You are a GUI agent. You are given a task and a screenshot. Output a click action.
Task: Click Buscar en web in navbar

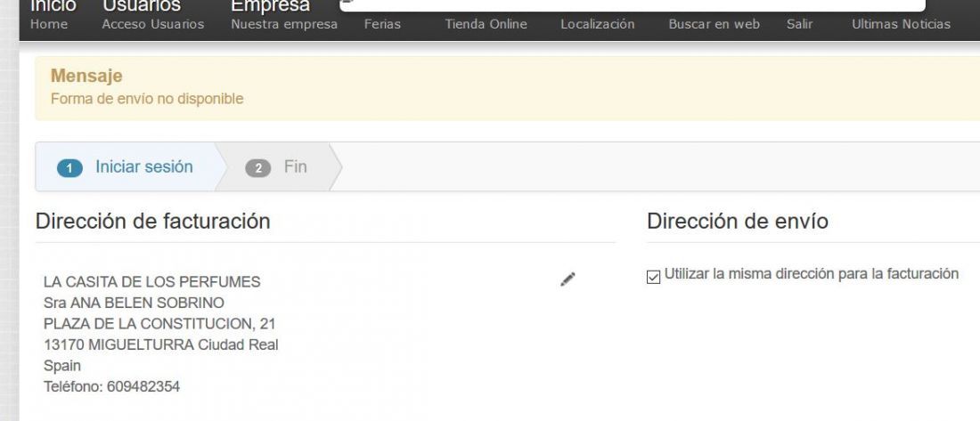[x=714, y=24]
